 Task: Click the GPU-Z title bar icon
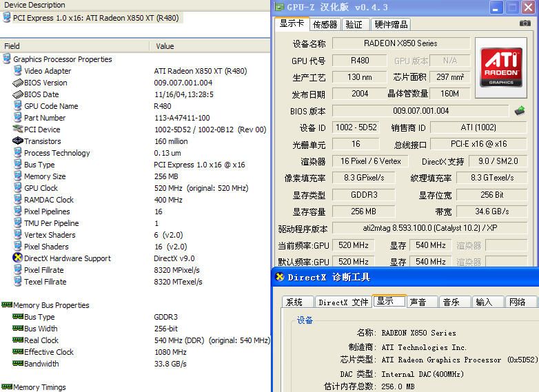[279, 7]
